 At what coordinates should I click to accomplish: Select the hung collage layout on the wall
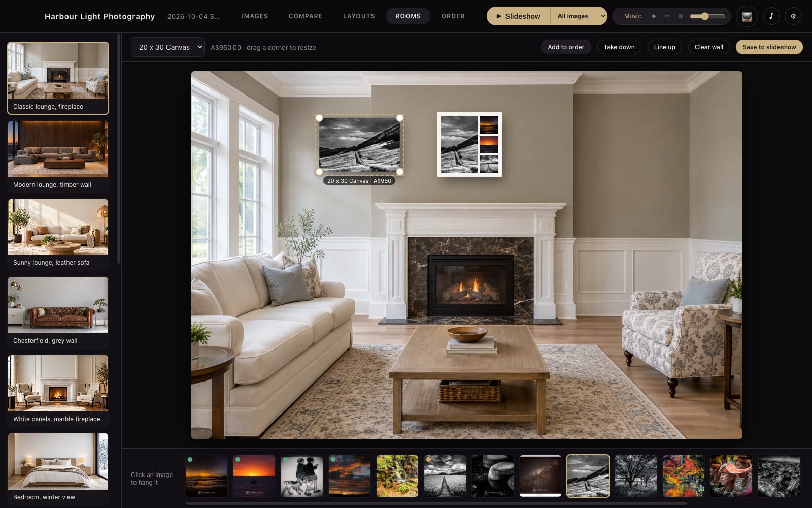tap(469, 144)
